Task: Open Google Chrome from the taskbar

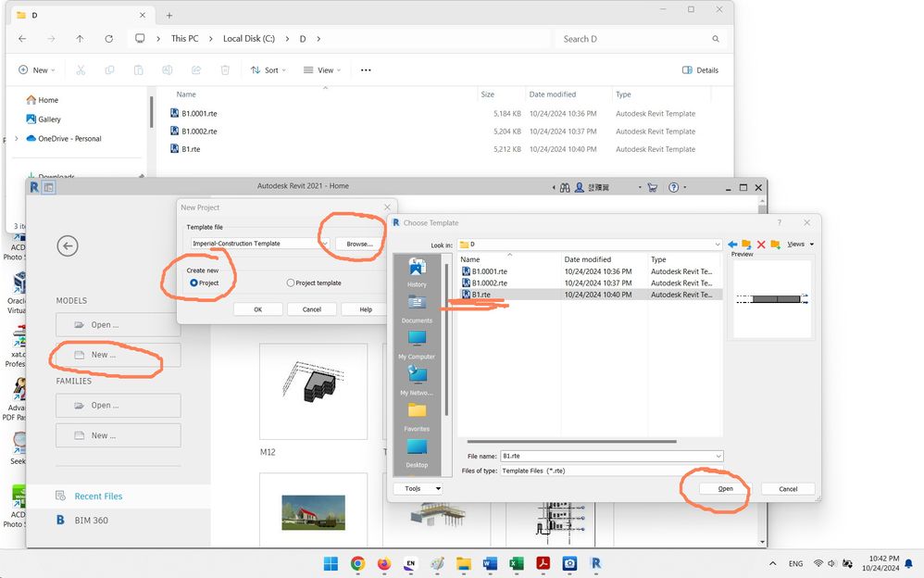Action: point(357,564)
